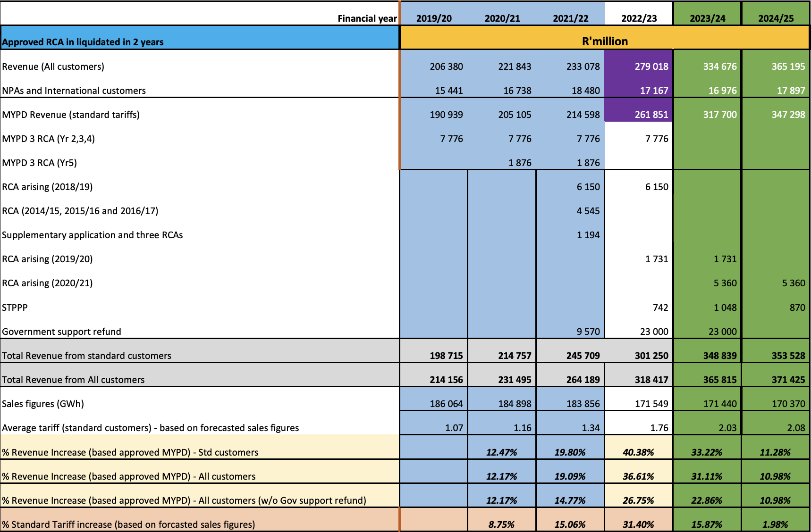Select the 'Financial year' header label
Image resolution: width=811 pixels, height=532 pixels.
pyautogui.click(x=367, y=18)
